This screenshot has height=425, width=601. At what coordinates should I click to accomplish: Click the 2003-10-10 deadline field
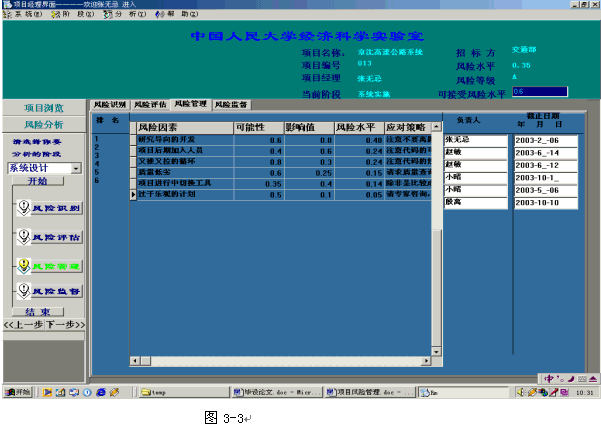click(546, 203)
